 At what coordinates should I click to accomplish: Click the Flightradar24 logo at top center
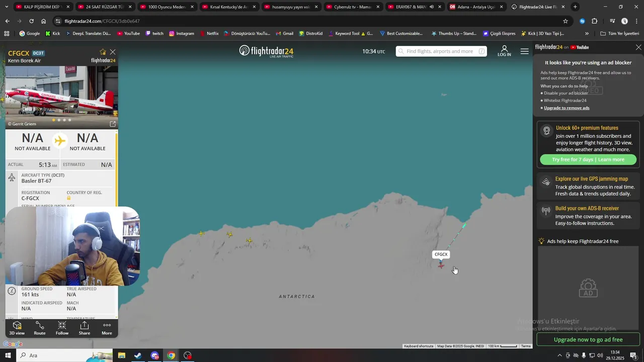[266, 51]
